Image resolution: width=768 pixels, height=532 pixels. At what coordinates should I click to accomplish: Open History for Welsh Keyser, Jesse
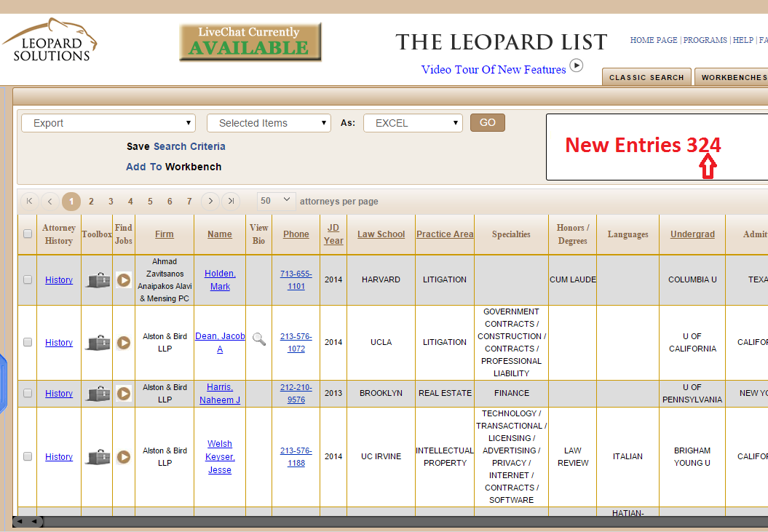coord(59,457)
